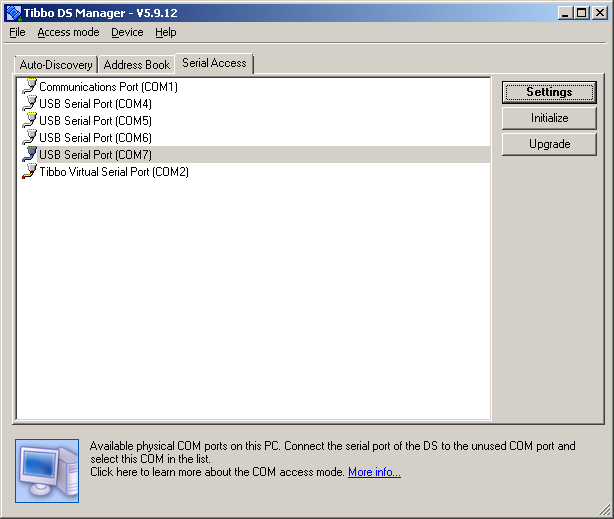Switch to the Address Book tab
Viewport: 614px width, 519px height.
coord(137,65)
